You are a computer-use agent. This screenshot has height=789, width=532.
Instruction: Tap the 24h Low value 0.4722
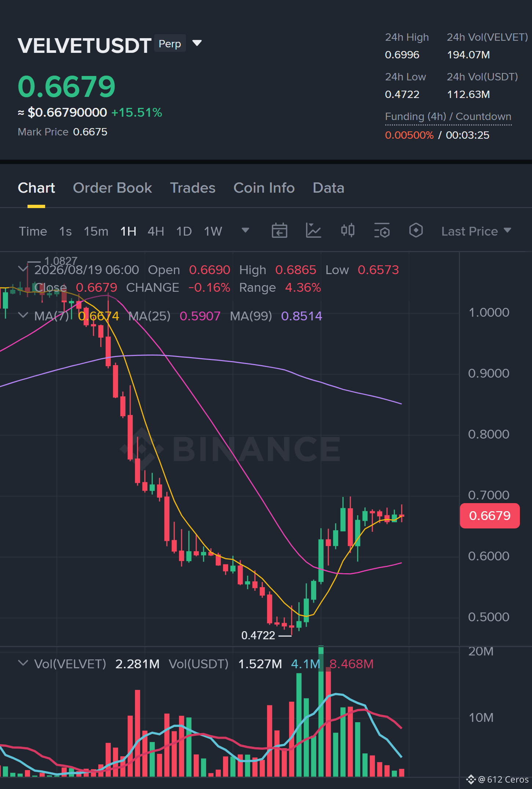click(x=402, y=95)
